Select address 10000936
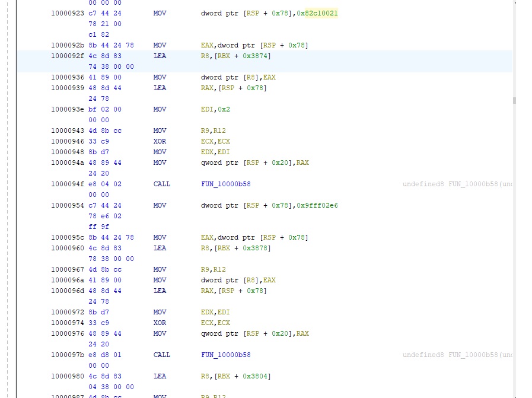Image resolution: width=532 pixels, height=398 pixels. [67, 77]
